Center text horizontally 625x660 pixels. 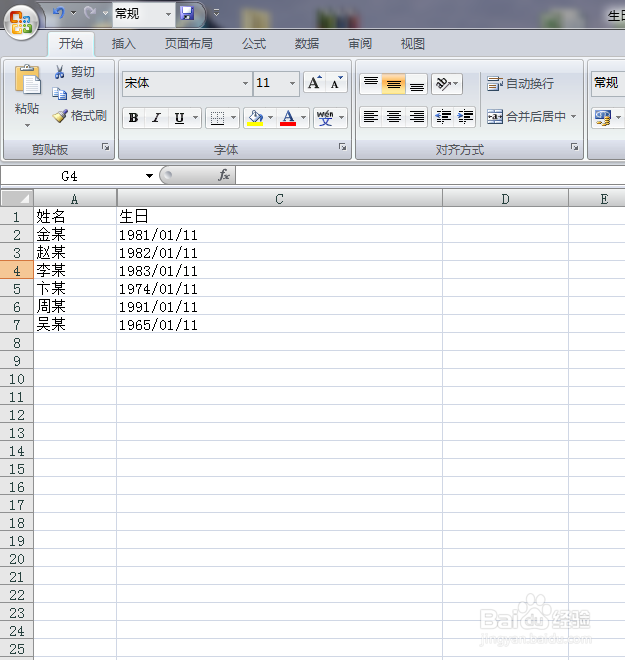394,117
